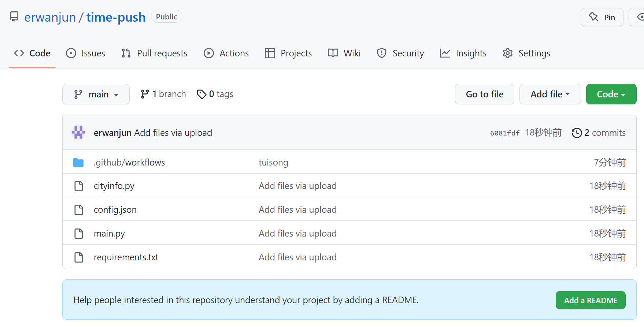Image resolution: width=644 pixels, height=327 pixels.
Task: Open latest commit message in the commit bar
Action: (x=173, y=133)
